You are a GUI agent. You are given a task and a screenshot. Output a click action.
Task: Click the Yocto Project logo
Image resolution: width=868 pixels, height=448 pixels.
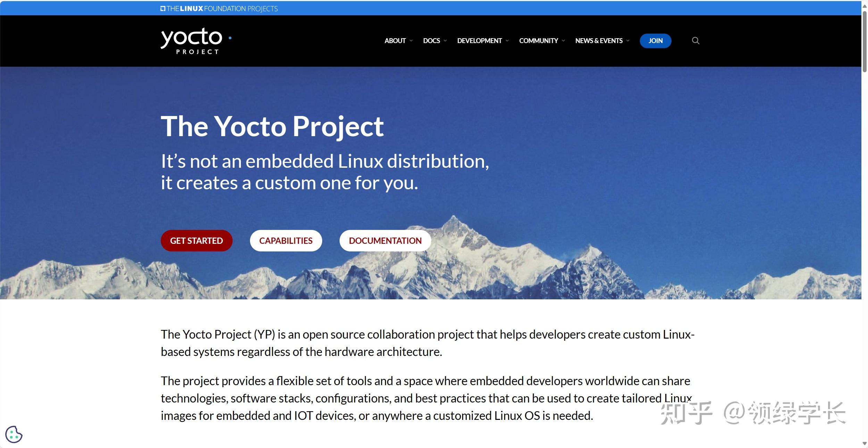(196, 41)
